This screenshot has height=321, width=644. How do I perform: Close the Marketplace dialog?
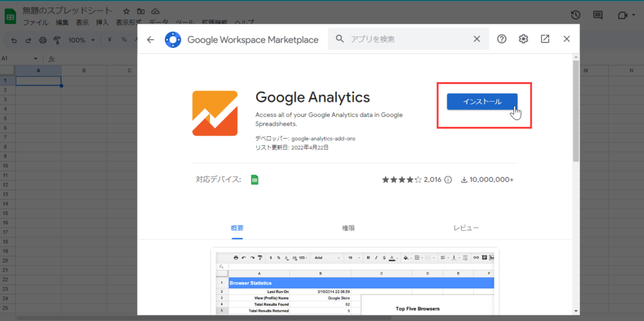pos(567,39)
